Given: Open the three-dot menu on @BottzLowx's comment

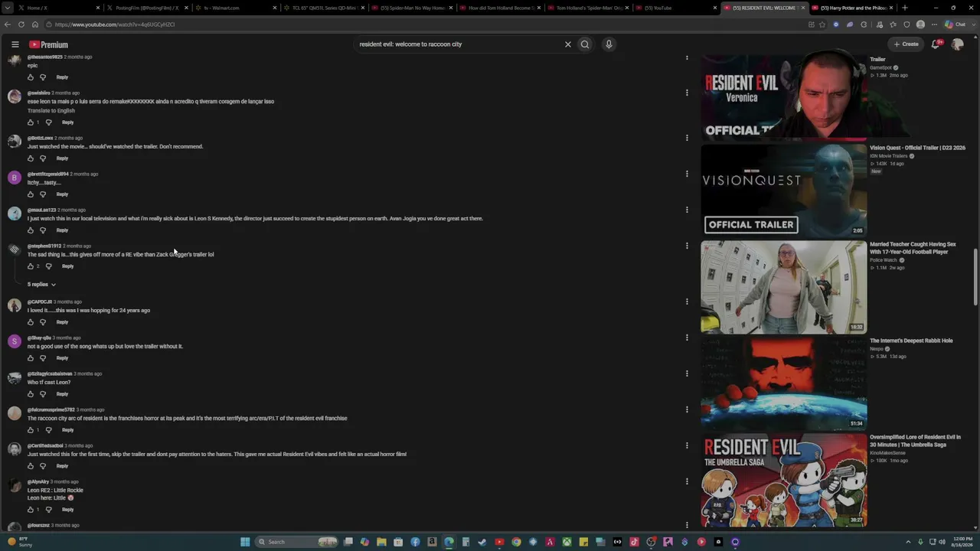Looking at the screenshot, I should pos(687,138).
